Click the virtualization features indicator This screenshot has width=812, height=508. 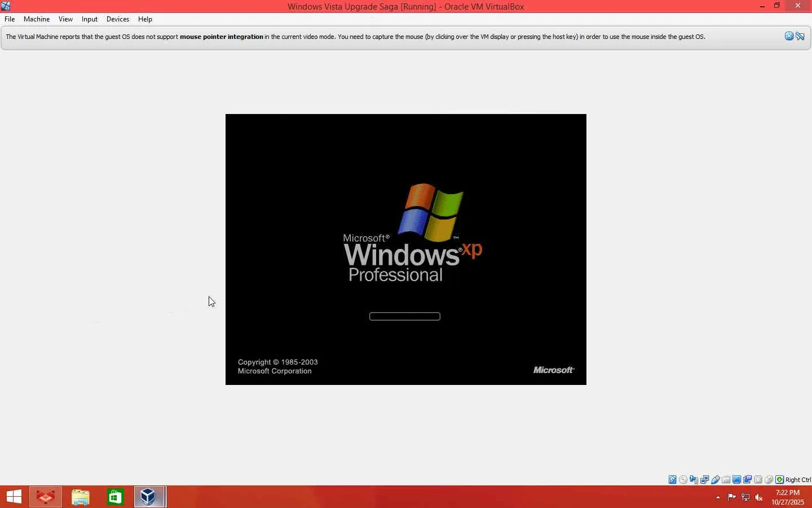point(758,480)
